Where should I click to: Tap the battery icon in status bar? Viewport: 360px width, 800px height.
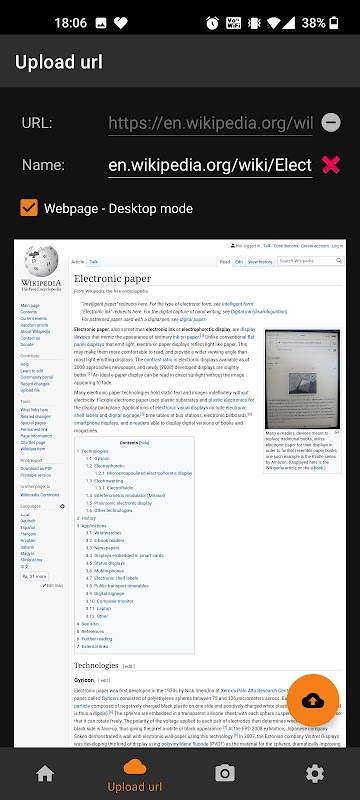coord(334,23)
